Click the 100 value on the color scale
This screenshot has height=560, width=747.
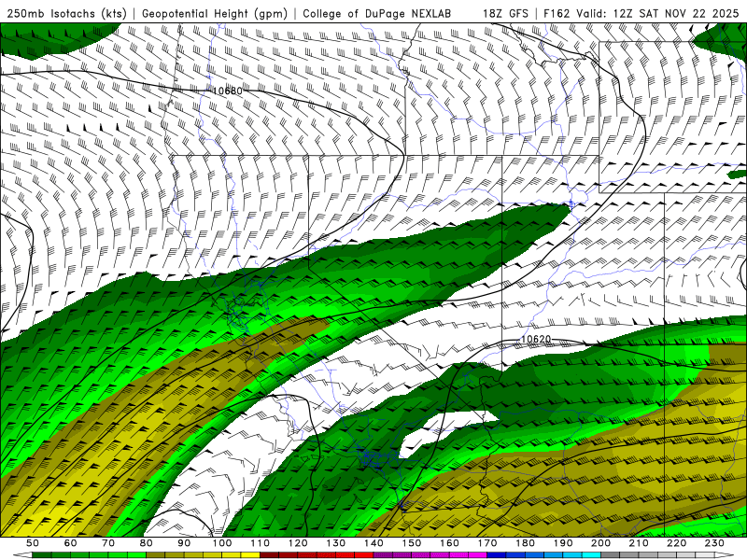point(222,543)
